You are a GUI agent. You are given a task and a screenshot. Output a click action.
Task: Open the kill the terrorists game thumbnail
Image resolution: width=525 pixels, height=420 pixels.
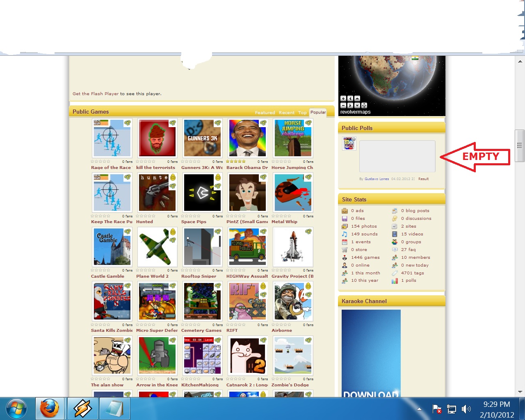click(157, 138)
